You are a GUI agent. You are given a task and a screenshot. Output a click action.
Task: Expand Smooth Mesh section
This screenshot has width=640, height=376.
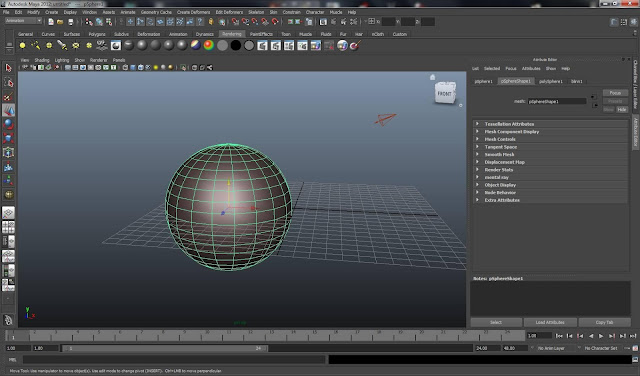(551, 154)
